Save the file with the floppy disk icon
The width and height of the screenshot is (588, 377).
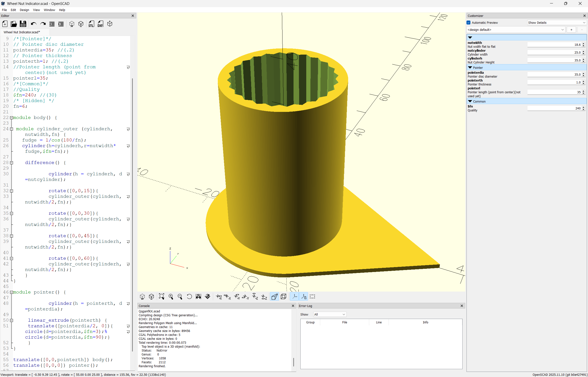point(23,24)
